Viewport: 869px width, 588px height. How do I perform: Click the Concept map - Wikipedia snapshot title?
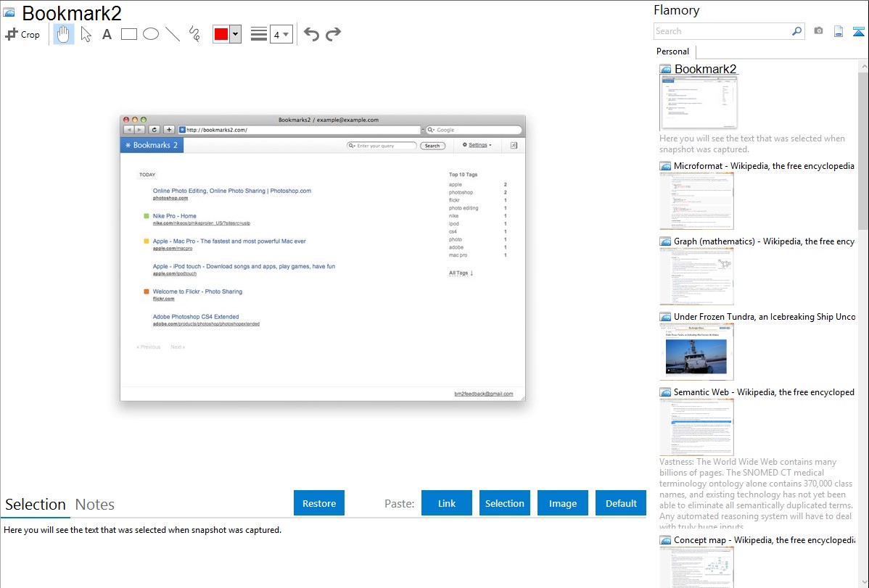(765, 539)
